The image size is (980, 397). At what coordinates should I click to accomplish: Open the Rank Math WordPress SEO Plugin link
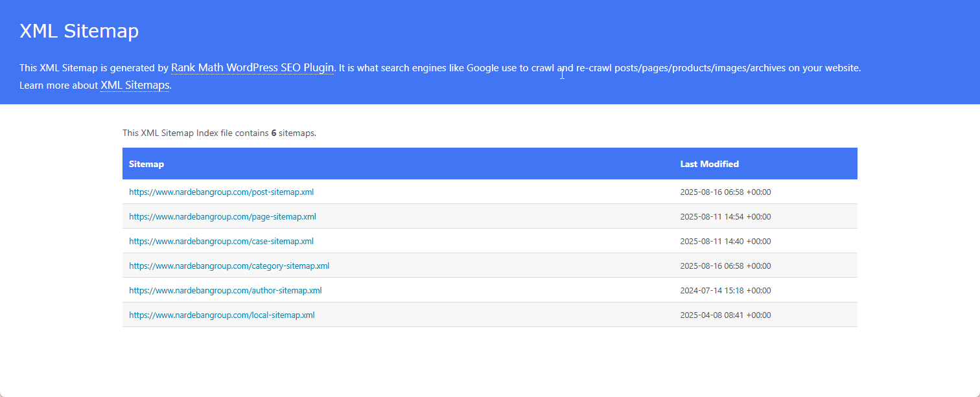[x=252, y=67]
